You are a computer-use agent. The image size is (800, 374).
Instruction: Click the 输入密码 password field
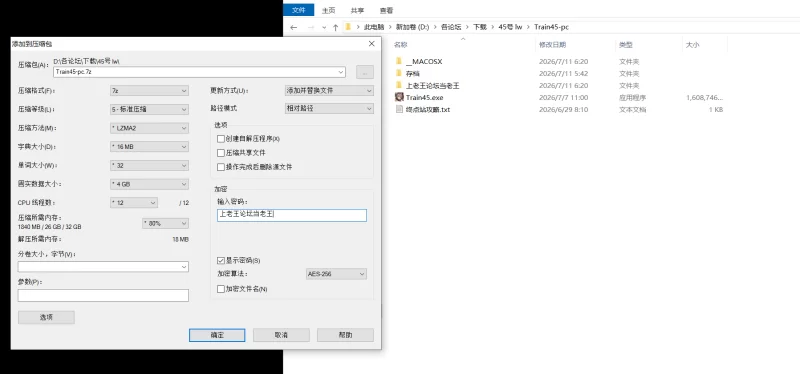pos(292,215)
